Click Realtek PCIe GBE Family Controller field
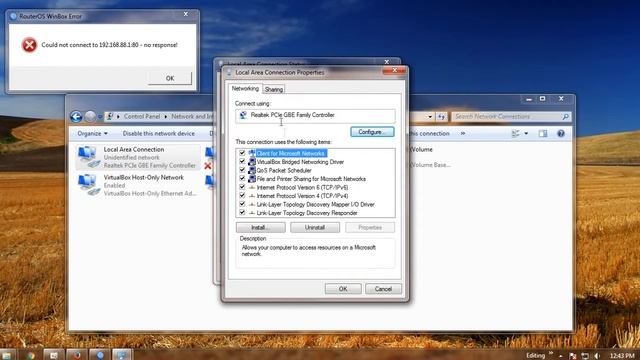 tap(315, 116)
